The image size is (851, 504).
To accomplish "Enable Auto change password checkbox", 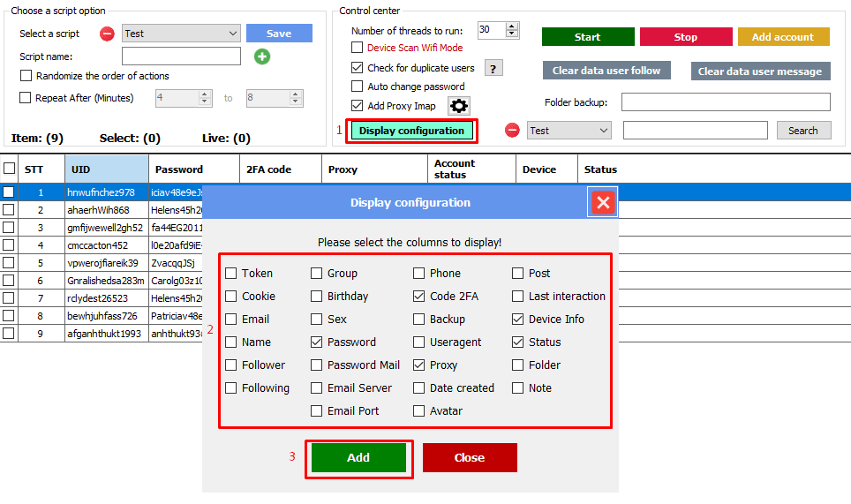I will coord(358,87).
